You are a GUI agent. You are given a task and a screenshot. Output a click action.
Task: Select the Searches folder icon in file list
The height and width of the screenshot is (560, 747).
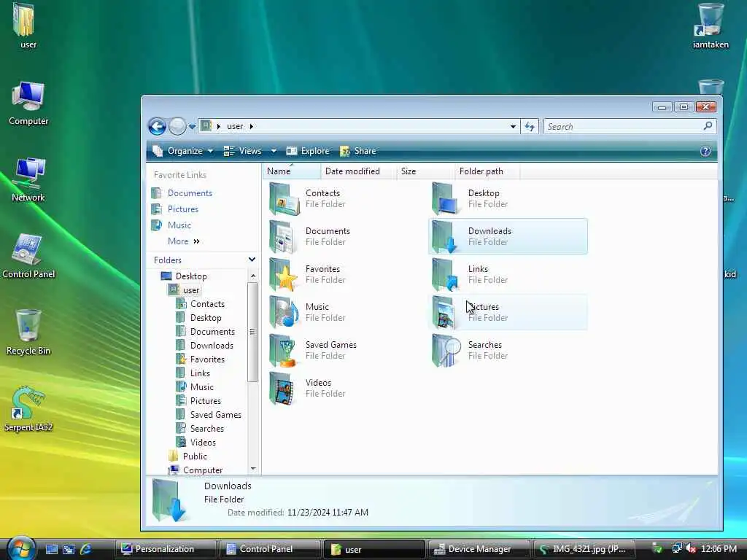click(446, 351)
